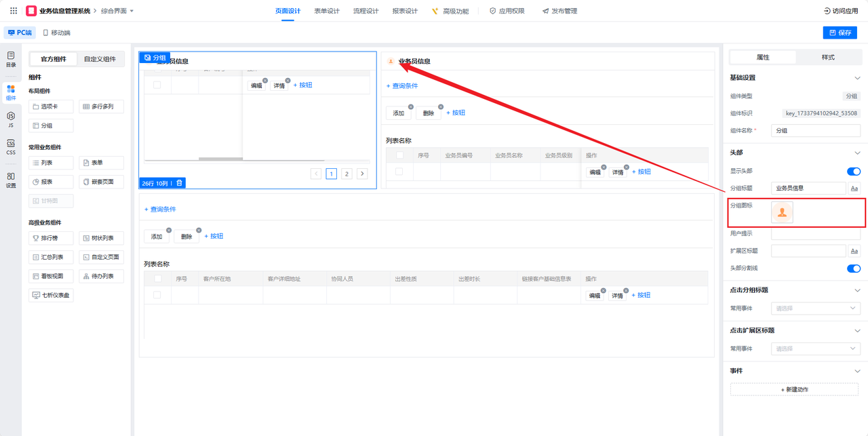
Task: Click 查询条件 link under the orange-icon 业务员信息 header
Action: pyautogui.click(x=402, y=86)
